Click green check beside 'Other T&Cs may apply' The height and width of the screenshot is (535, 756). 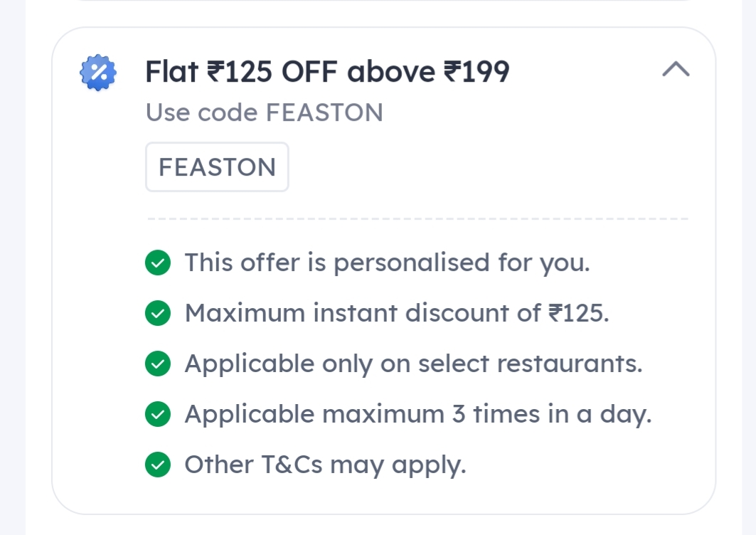point(158,465)
